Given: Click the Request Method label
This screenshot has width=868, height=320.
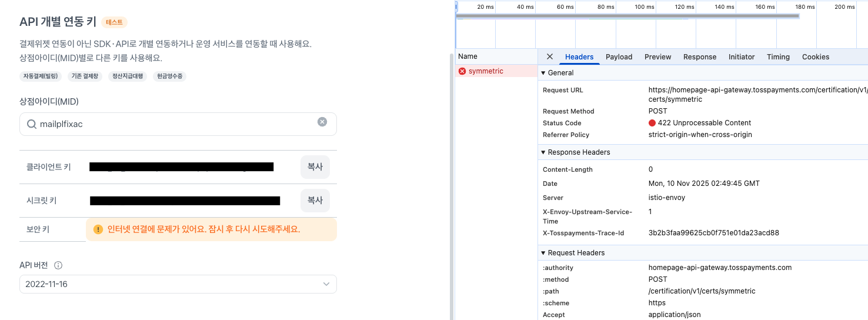Looking at the screenshot, I should click(569, 111).
